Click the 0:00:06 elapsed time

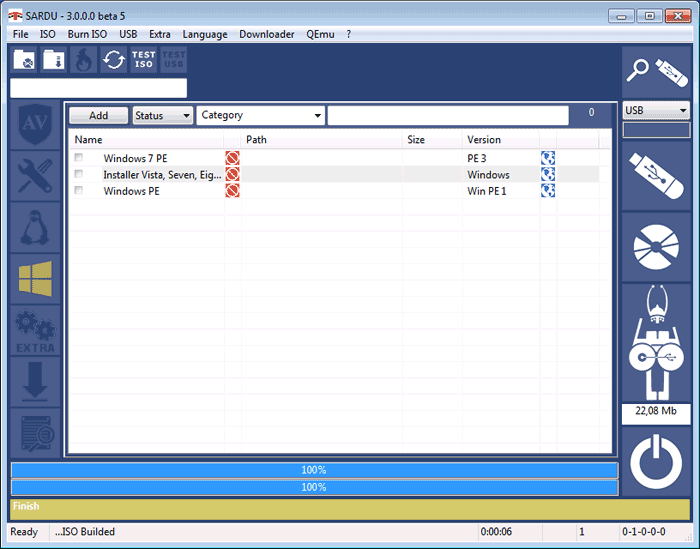click(496, 532)
